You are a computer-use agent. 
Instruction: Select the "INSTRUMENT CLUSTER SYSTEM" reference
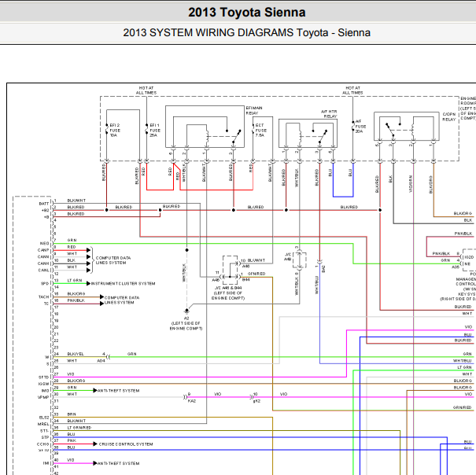[123, 283]
